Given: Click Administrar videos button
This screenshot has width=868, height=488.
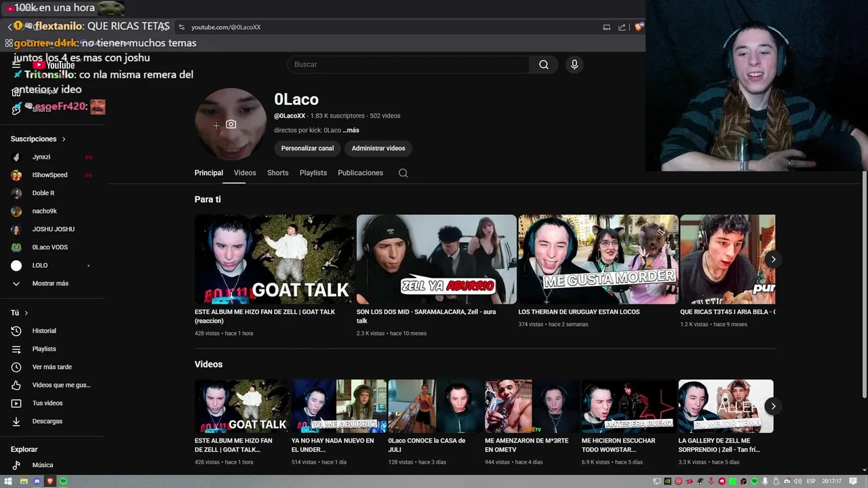Looking at the screenshot, I should (x=378, y=148).
